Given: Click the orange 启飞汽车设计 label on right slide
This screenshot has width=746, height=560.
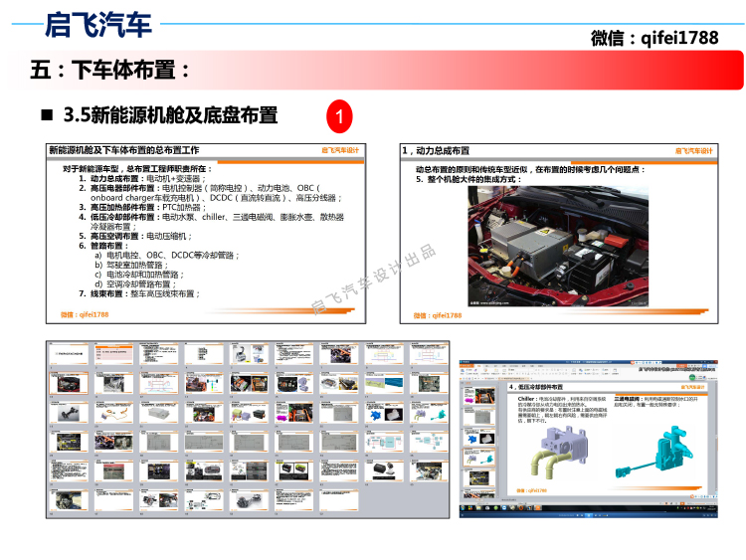Looking at the screenshot, I should 694,150.
